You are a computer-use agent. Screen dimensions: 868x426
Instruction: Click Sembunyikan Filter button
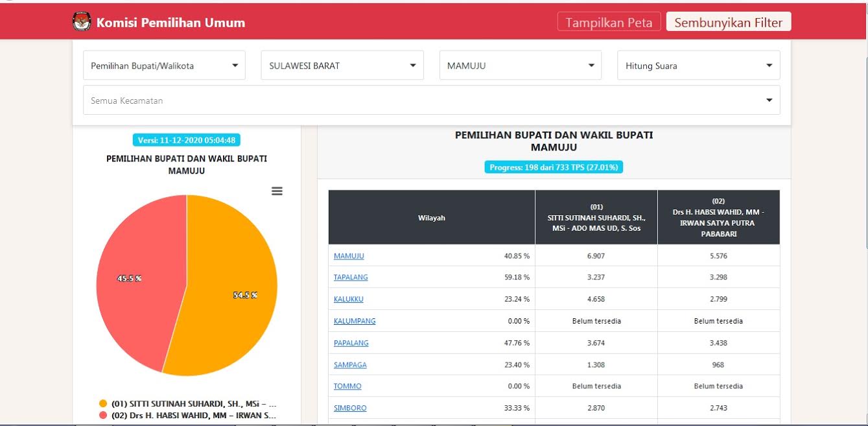[x=728, y=22]
